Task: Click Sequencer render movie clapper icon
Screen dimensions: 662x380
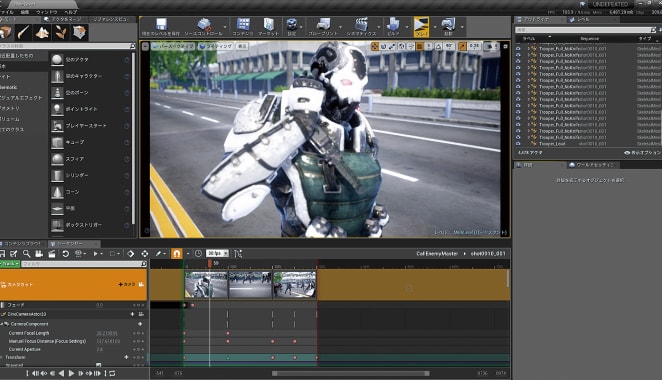Action: tap(52, 253)
